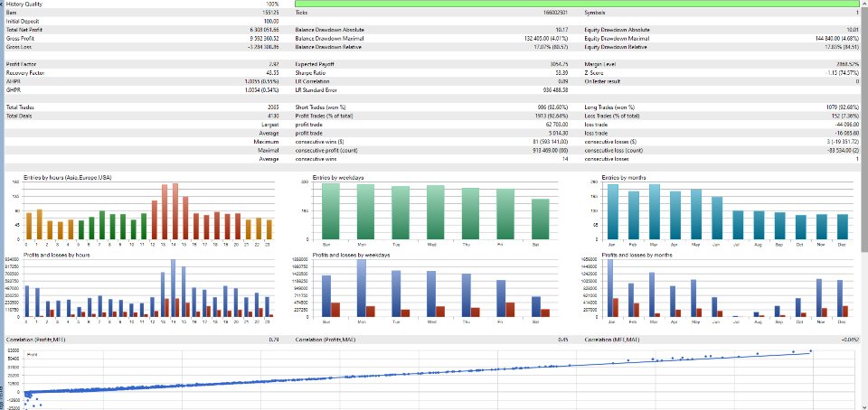Click the Entries by months chart title
This screenshot has height=410, width=868.
click(x=623, y=177)
